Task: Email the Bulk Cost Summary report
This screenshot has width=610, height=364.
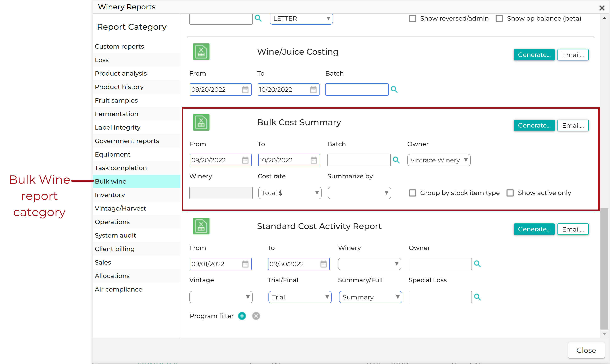Action: [x=573, y=125]
